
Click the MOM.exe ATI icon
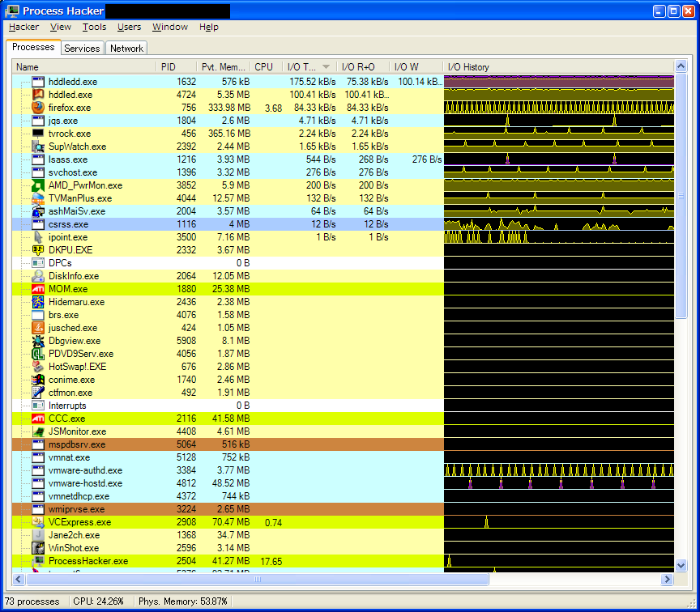click(38, 289)
